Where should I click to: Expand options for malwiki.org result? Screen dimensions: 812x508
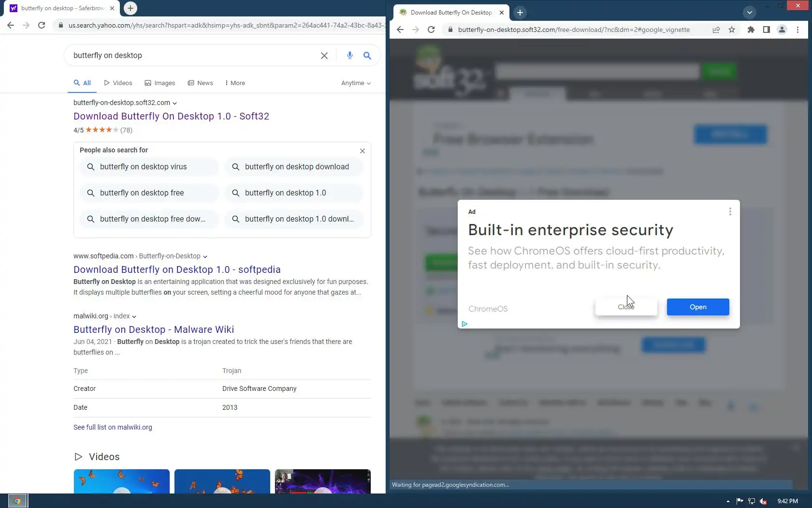[134, 316]
